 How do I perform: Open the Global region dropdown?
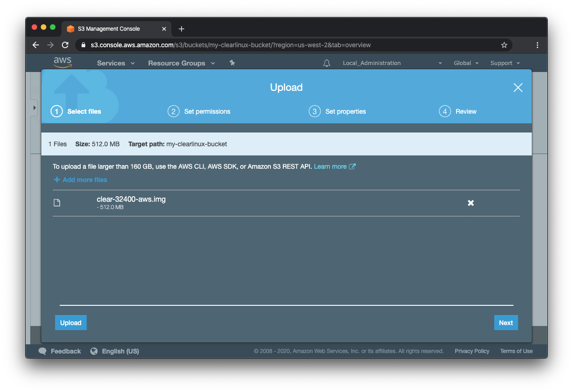coord(466,63)
